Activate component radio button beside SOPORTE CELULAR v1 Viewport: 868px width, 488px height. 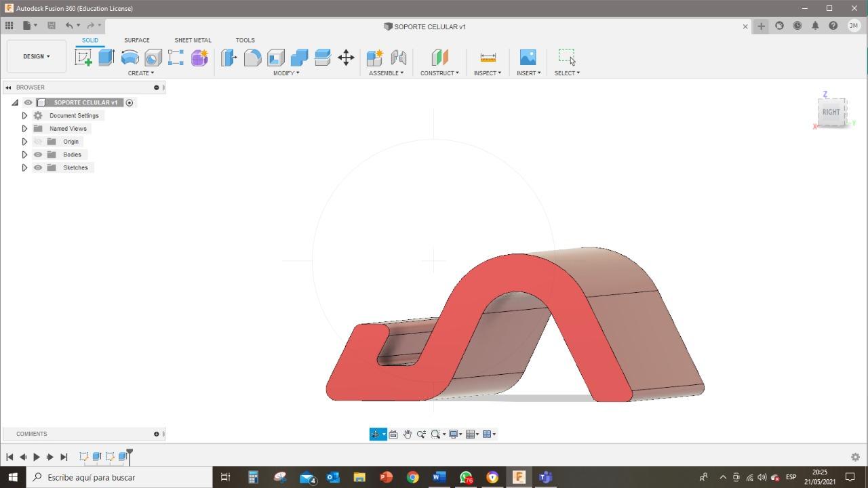[x=129, y=102]
